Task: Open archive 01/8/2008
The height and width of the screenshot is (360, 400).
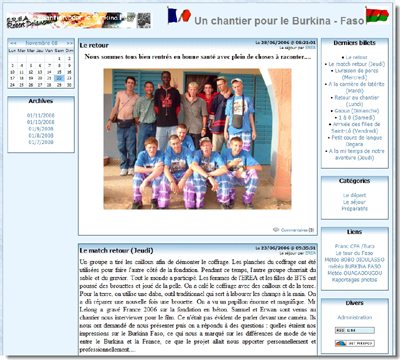Action: tap(41, 135)
